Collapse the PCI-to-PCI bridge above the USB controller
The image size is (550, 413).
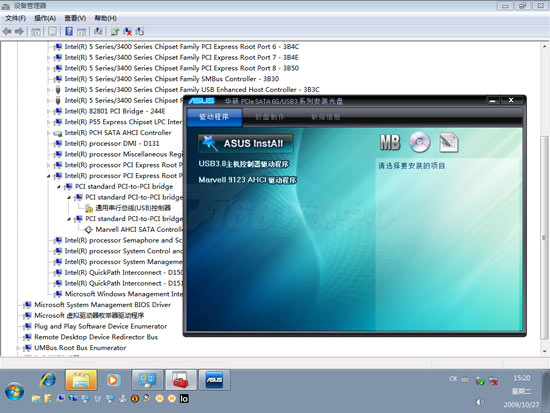(x=69, y=198)
